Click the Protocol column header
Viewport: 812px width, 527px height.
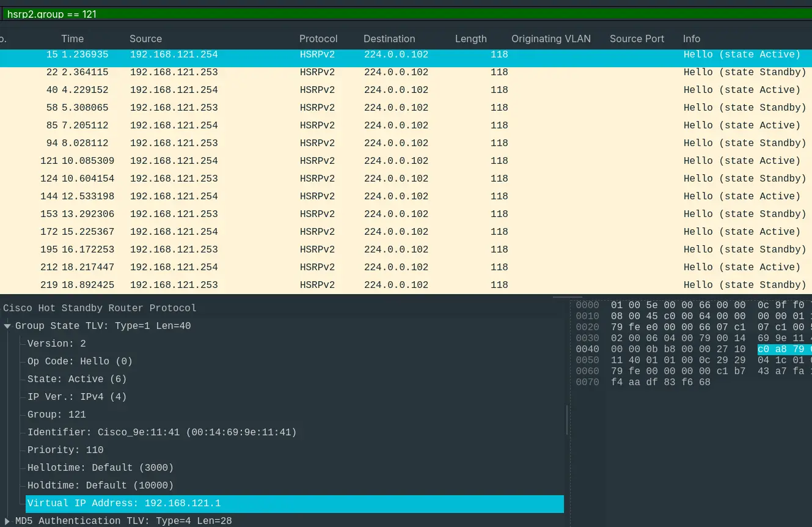click(318, 39)
